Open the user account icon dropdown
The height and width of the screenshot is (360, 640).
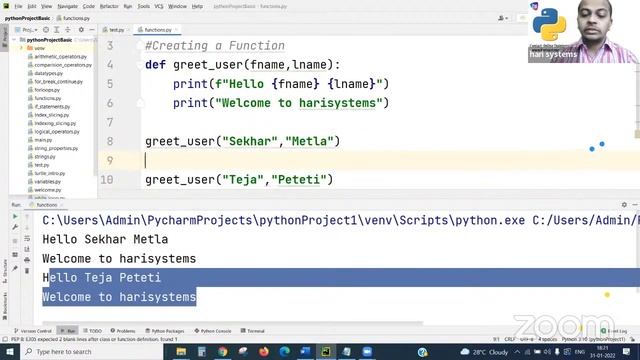point(503,18)
